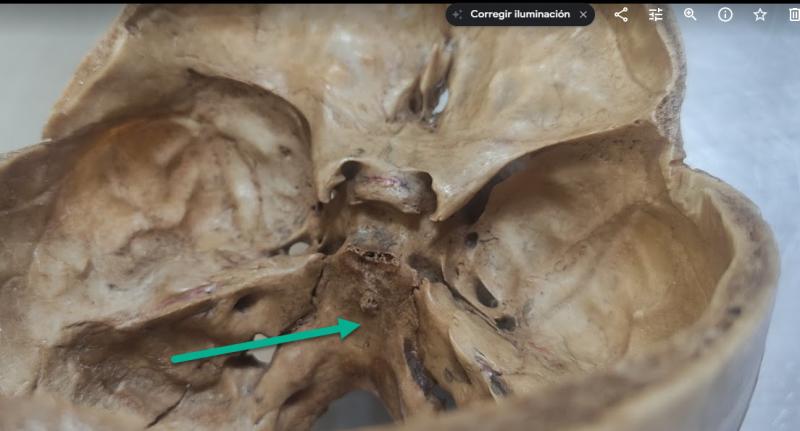Click the sparkle icon in suggestion chip
800x431 pixels.
pyautogui.click(x=458, y=15)
